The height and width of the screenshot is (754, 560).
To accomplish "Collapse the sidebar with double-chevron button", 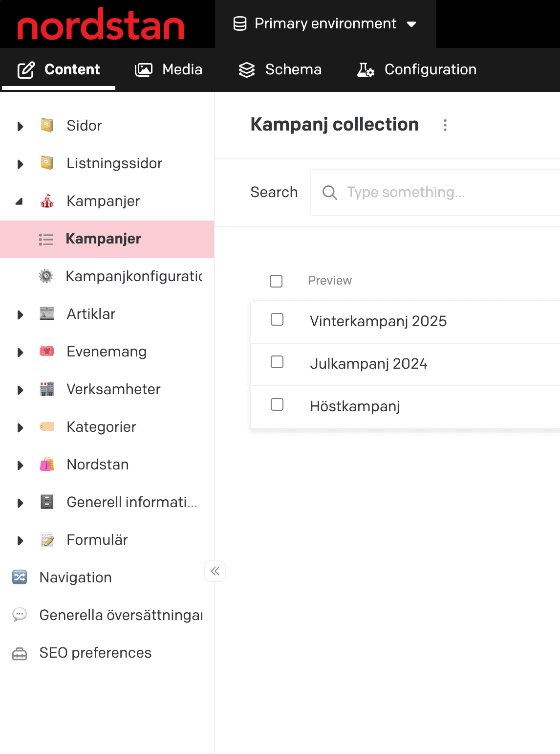I will click(215, 571).
